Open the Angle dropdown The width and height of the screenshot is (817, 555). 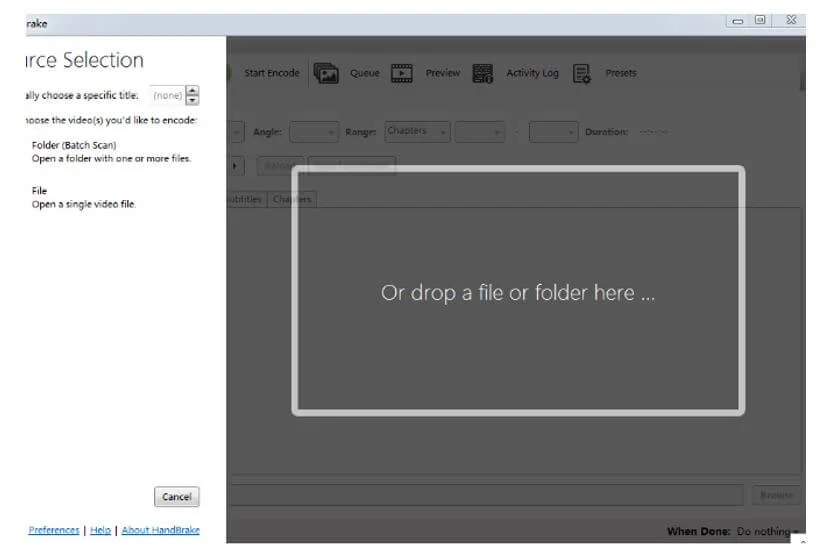314,132
